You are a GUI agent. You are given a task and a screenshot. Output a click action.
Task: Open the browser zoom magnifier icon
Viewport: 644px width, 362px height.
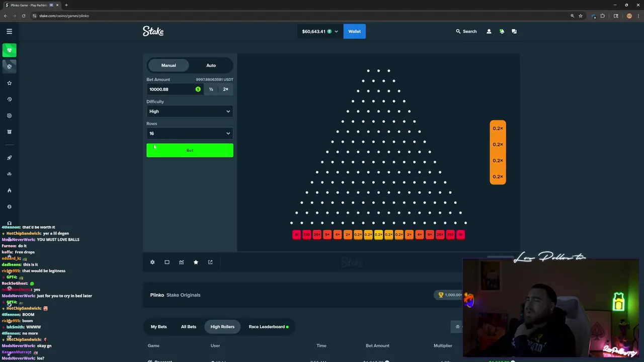(x=572, y=16)
